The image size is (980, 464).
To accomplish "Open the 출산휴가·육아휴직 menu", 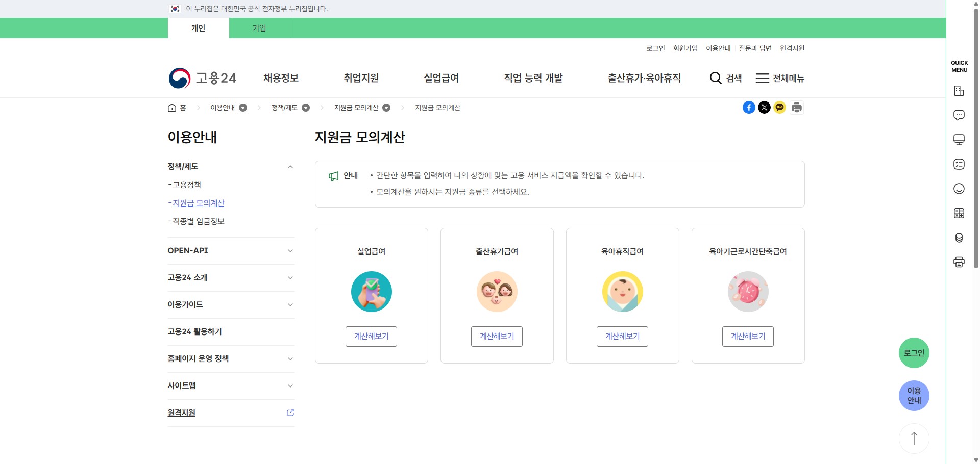I will pos(644,78).
